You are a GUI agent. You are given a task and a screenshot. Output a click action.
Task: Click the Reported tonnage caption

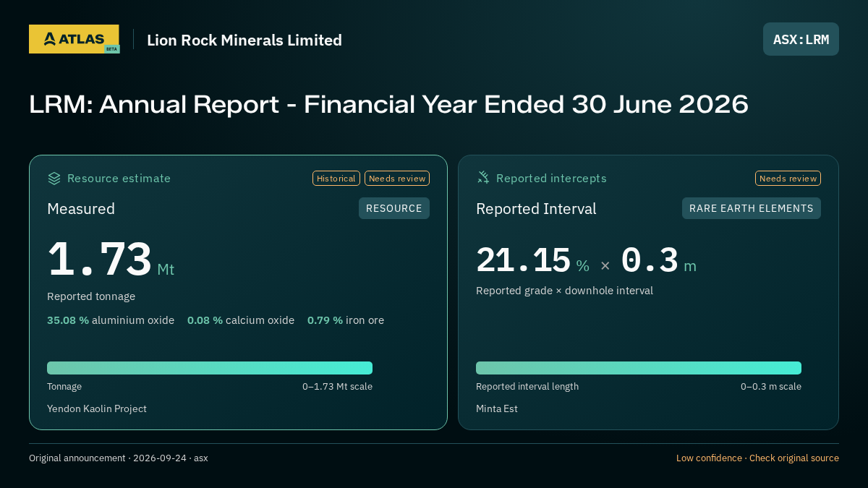(x=91, y=296)
